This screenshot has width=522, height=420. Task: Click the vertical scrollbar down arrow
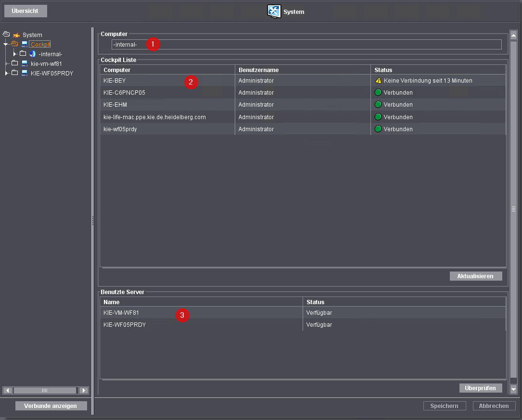pos(513,389)
